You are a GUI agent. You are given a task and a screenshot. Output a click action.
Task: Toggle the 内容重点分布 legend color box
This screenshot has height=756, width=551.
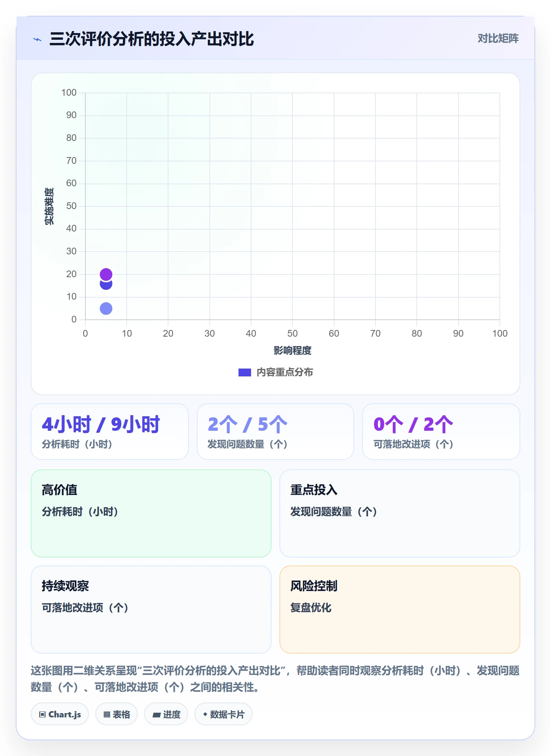[245, 372]
